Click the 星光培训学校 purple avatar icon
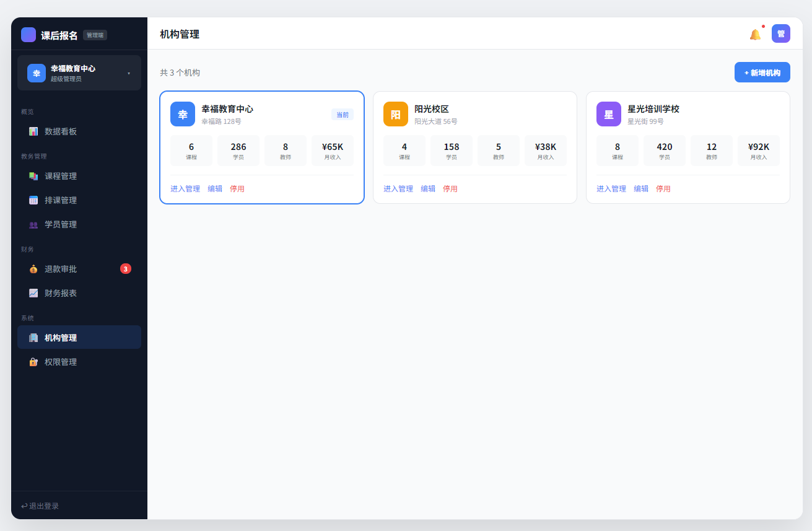Screen dimensions: 812x531 pos(609,114)
